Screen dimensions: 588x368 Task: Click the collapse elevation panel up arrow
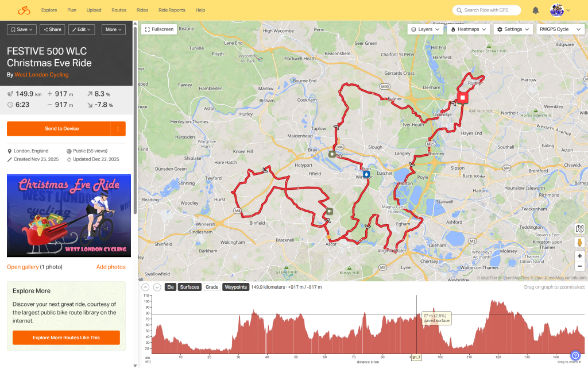tap(146, 287)
